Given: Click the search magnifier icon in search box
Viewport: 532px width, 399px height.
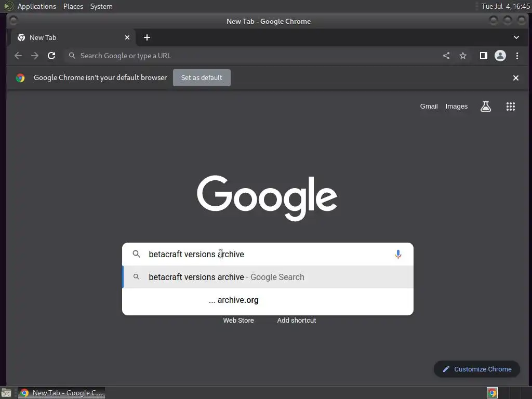Looking at the screenshot, I should point(137,254).
